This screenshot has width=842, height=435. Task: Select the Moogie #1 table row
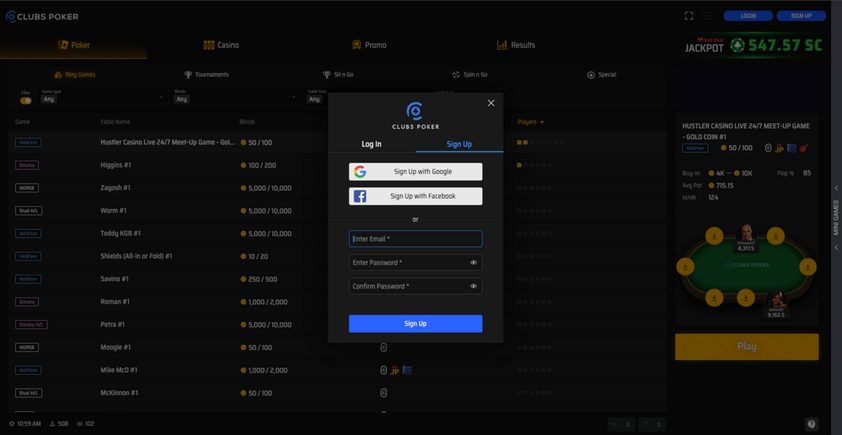pos(337,347)
